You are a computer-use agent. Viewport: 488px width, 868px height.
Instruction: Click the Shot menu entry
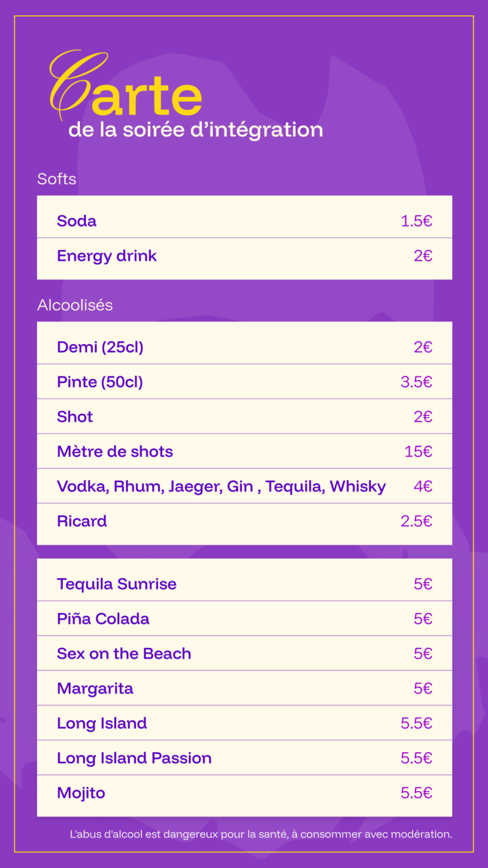pyautogui.click(x=75, y=417)
